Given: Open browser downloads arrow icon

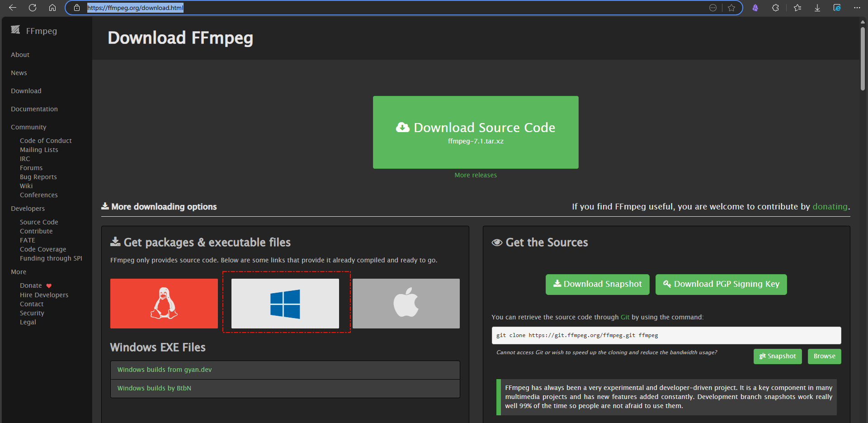Looking at the screenshot, I should [817, 8].
